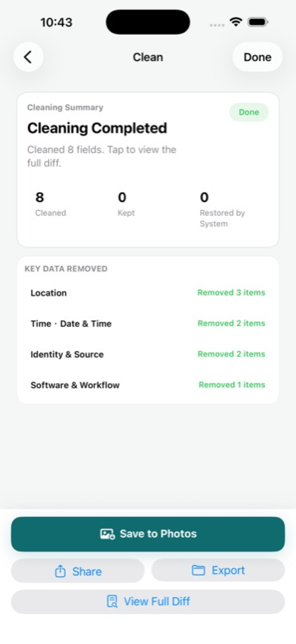Viewport: 296px width, 644px height.
Task: Select the Software & Workflow row
Action: click(x=148, y=385)
